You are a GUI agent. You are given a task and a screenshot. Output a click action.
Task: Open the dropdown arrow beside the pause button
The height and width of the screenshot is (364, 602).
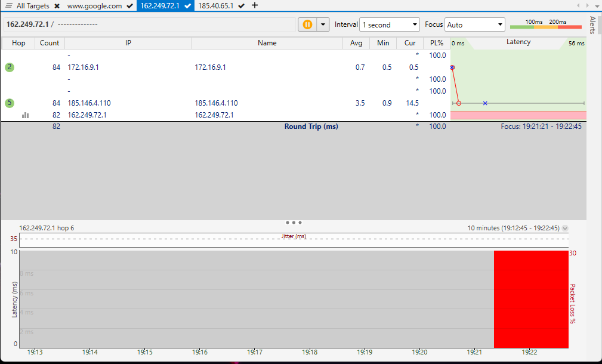(323, 24)
